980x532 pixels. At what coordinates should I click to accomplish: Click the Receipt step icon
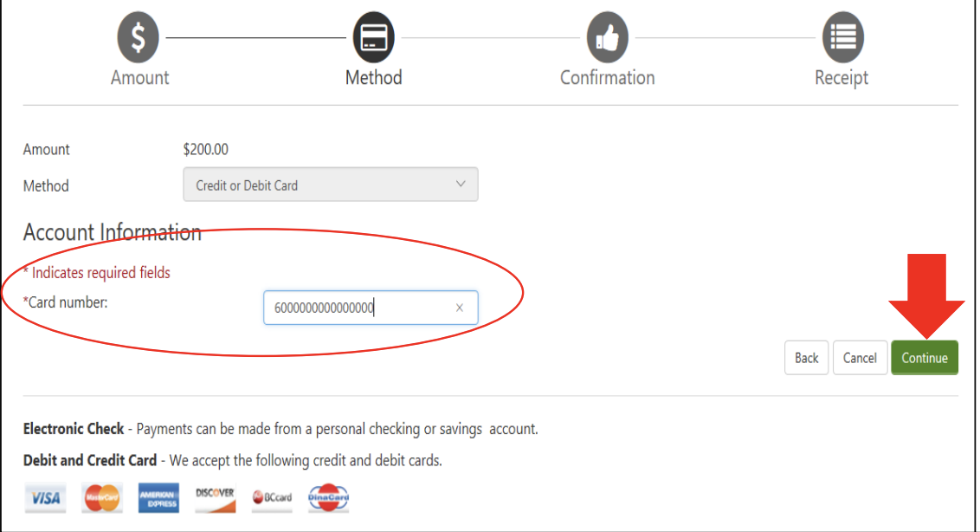[x=841, y=36]
